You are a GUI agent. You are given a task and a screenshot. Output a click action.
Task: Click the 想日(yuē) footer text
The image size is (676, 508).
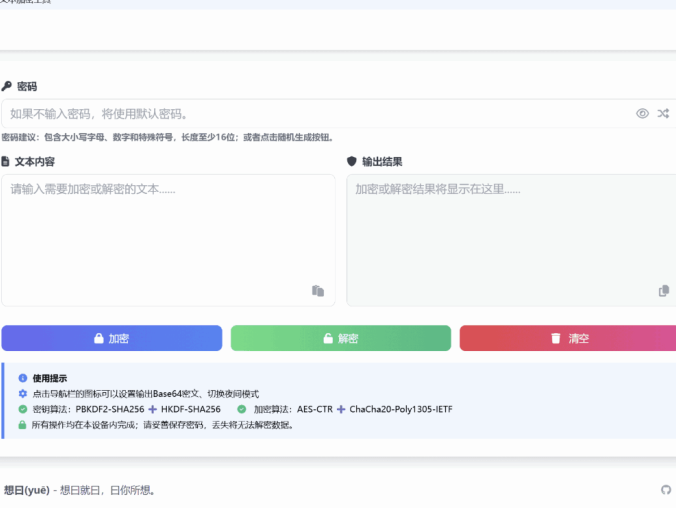pos(27,490)
